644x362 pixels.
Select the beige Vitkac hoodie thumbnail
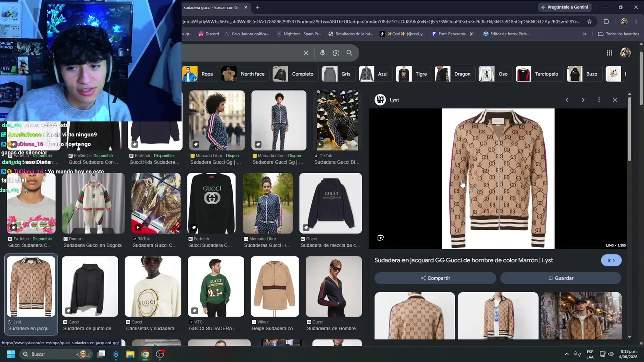click(x=275, y=287)
